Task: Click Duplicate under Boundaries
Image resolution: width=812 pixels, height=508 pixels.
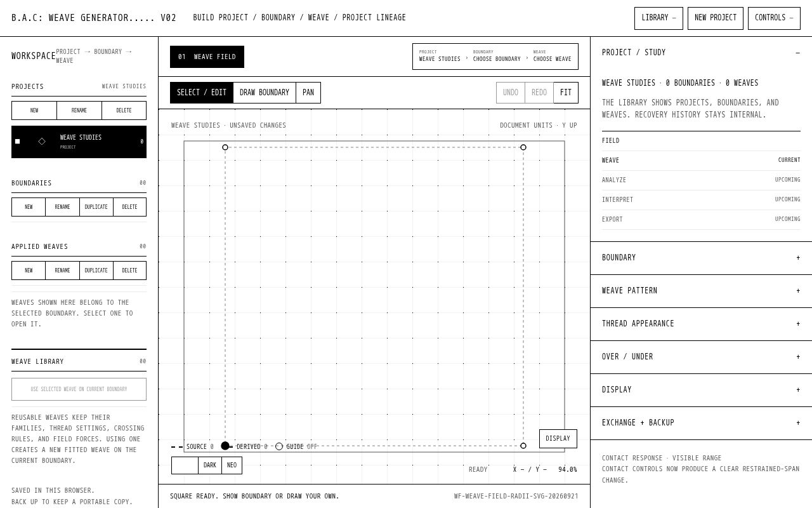Action: [96, 207]
